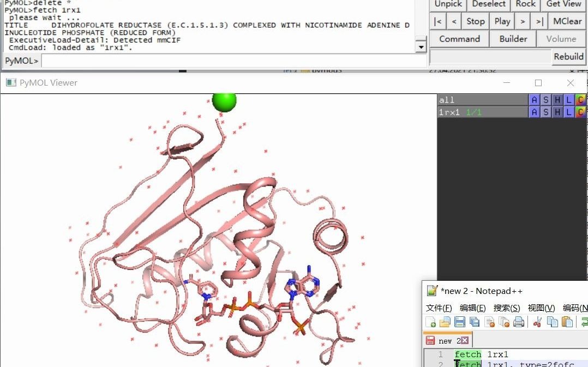Print the document from the Notepad++ toolbar

pos(517,322)
